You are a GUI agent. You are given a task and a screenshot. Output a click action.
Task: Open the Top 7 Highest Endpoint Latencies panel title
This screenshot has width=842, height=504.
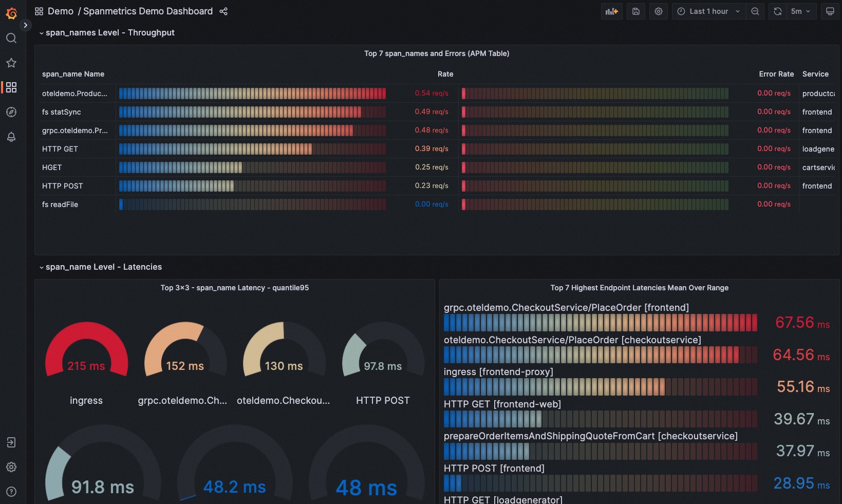coord(640,288)
